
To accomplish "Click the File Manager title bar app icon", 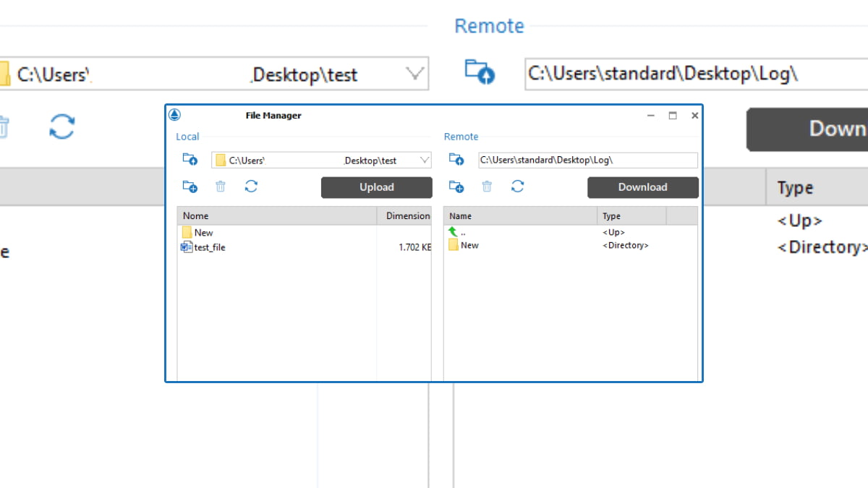I will 174,115.
